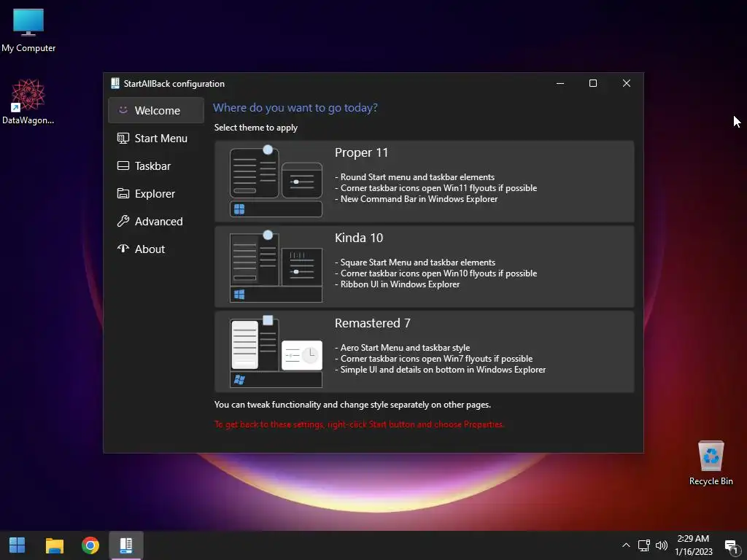
Task: Launch Google Chrome from taskbar
Action: click(x=90, y=545)
